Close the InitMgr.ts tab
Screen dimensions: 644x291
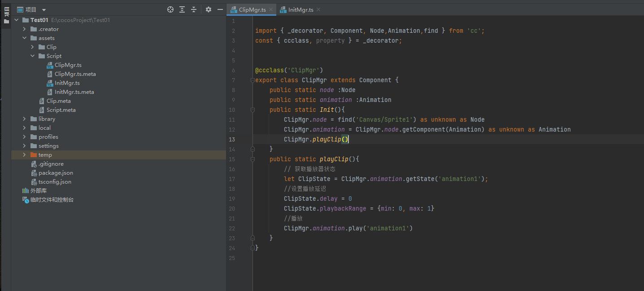pyautogui.click(x=318, y=10)
